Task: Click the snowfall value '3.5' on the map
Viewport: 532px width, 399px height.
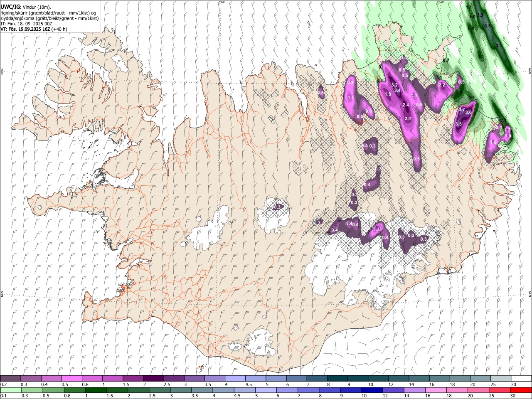Action: pyautogui.click(x=458, y=124)
